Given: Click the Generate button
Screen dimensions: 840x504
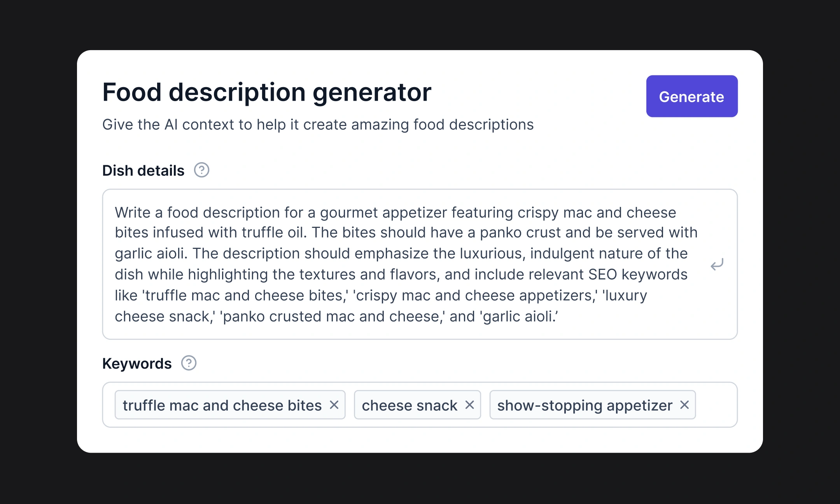Looking at the screenshot, I should pyautogui.click(x=691, y=97).
